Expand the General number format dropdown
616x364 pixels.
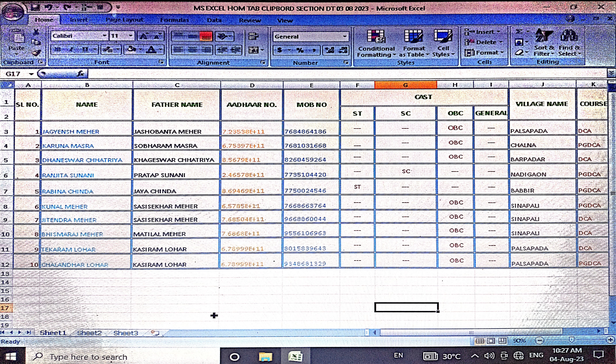pyautogui.click(x=345, y=37)
